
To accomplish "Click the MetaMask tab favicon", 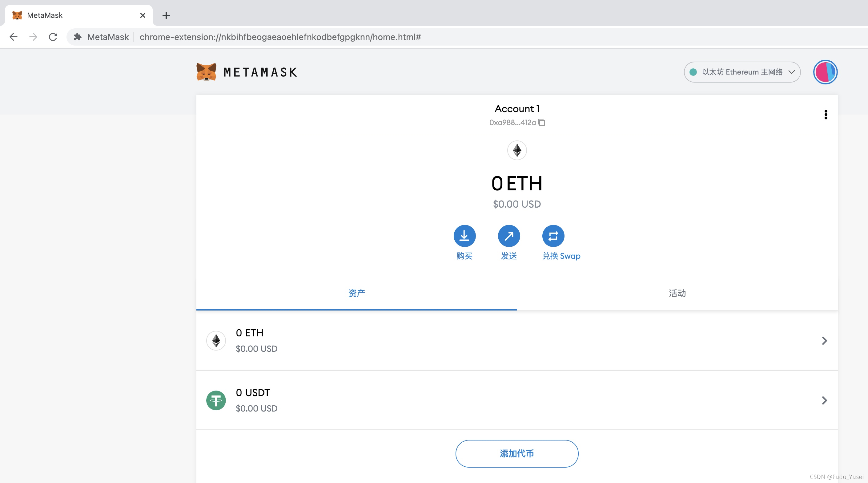I will click(x=17, y=15).
